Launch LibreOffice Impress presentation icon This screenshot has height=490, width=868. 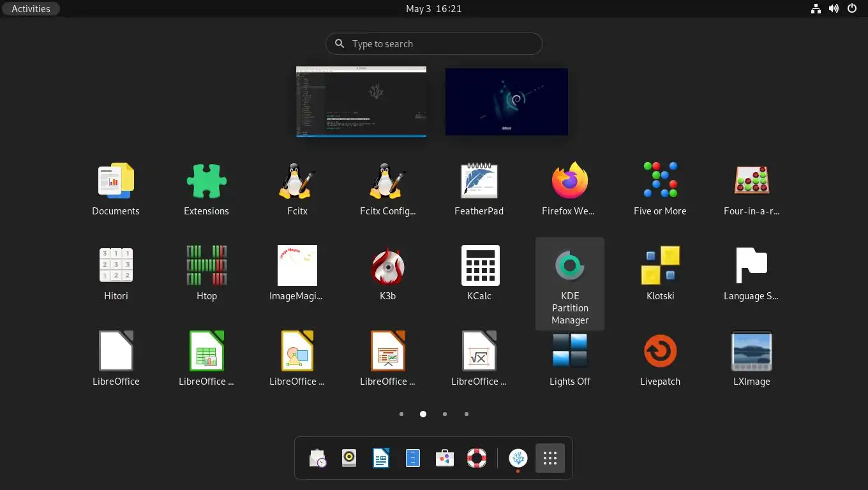tap(388, 359)
